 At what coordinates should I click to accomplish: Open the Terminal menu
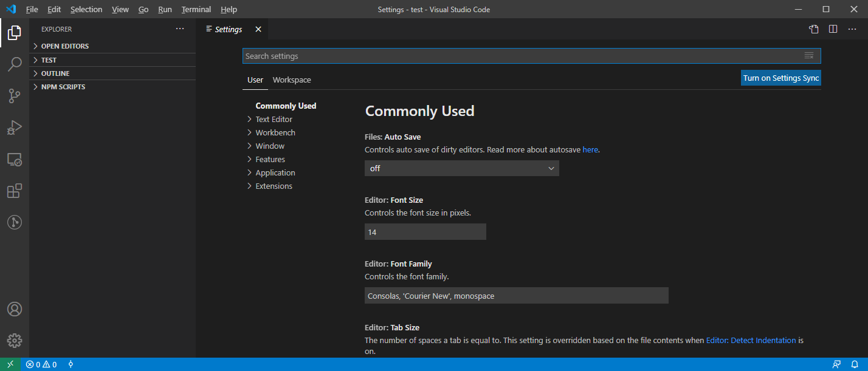click(196, 9)
